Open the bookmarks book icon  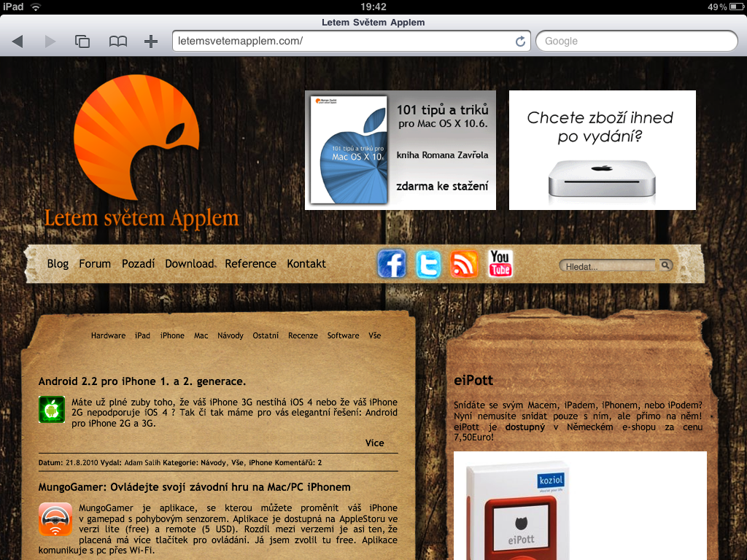coord(117,42)
